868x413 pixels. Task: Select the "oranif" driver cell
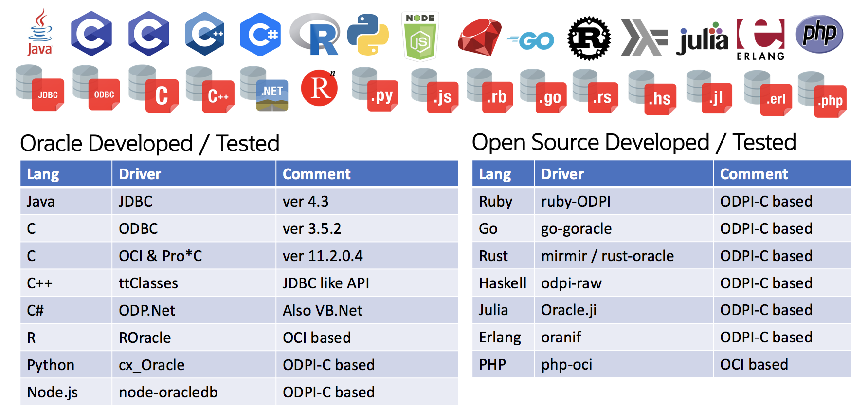[624, 337]
